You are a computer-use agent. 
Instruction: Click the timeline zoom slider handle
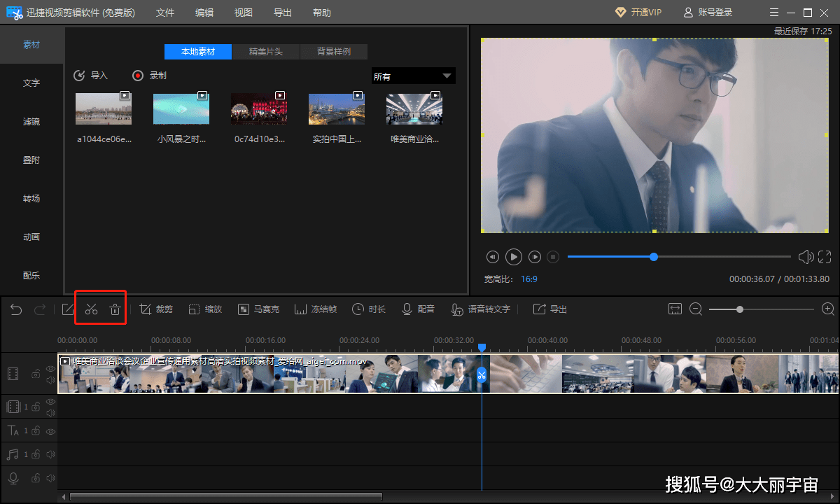[739, 309]
